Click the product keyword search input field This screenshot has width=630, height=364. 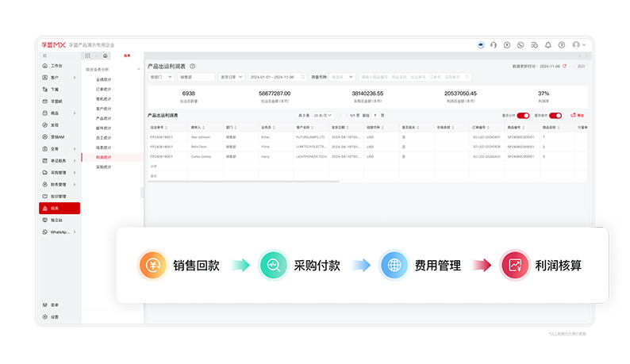tap(414, 77)
